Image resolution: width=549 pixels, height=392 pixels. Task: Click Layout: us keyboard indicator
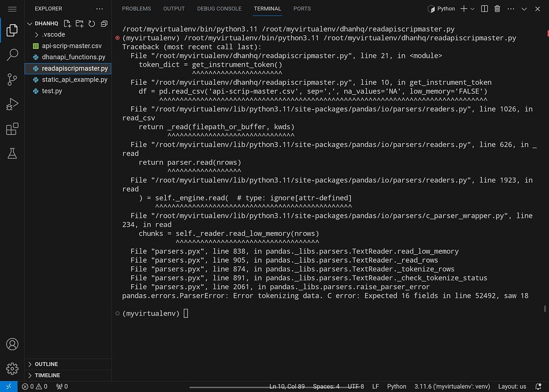[512, 387]
